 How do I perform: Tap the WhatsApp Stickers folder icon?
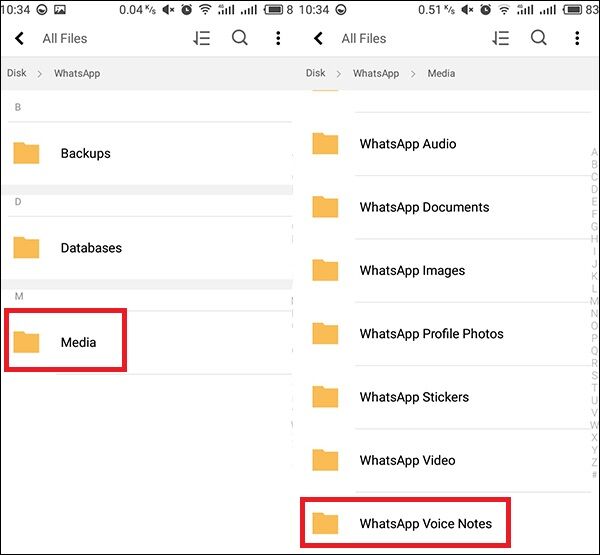[325, 397]
